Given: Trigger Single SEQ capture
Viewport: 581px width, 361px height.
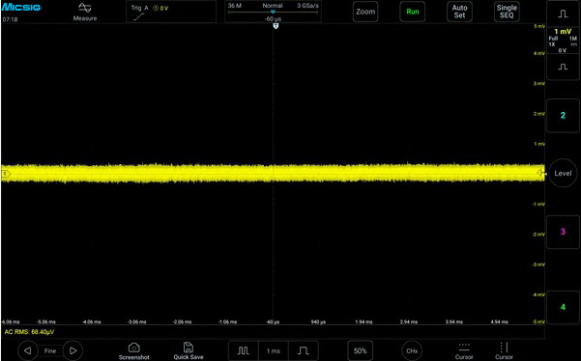Looking at the screenshot, I should coord(507,11).
